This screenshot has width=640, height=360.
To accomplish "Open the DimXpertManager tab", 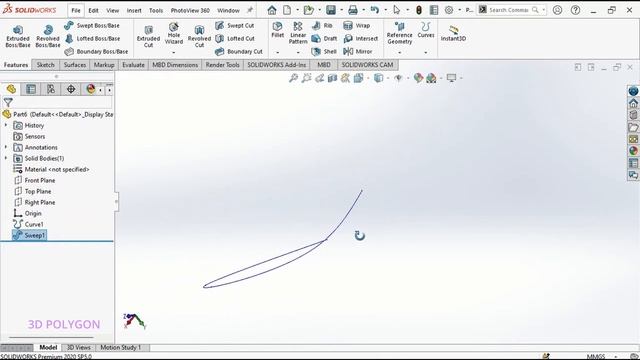I will tap(71, 89).
